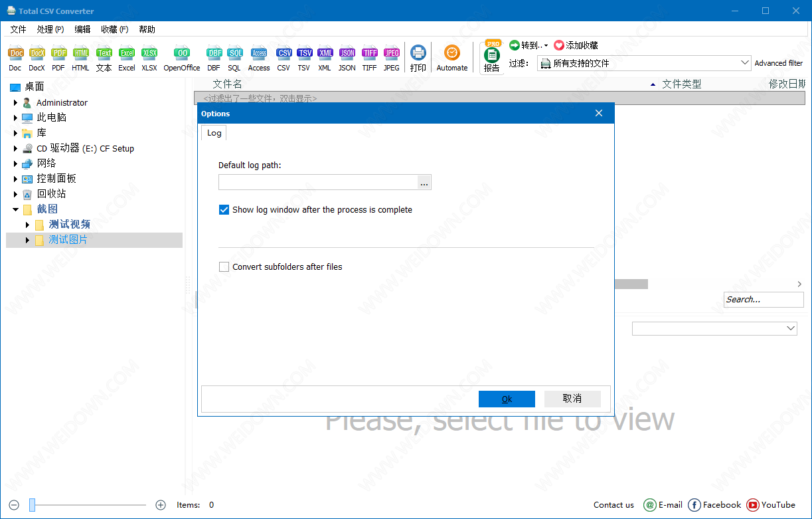The height and width of the screenshot is (519, 812).
Task: Click the green 转到 go-to icon
Action: pos(515,45)
